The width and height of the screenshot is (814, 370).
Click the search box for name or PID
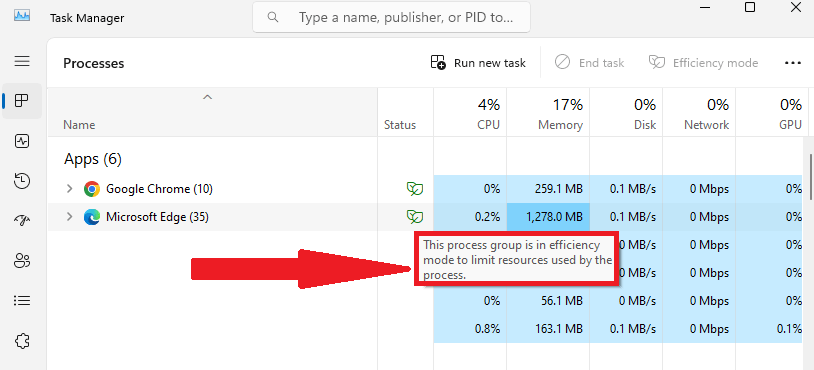tap(391, 18)
